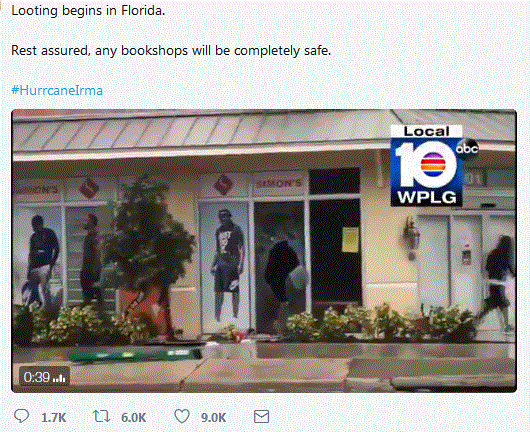Click the wall lantern in video
Image resolution: width=530 pixels, height=432 pixels.
pyautogui.click(x=410, y=238)
